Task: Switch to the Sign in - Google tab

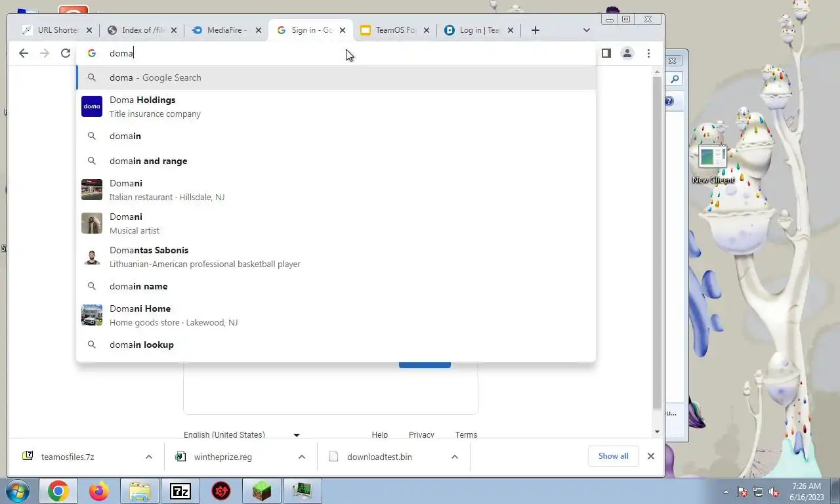Action: tap(312, 30)
